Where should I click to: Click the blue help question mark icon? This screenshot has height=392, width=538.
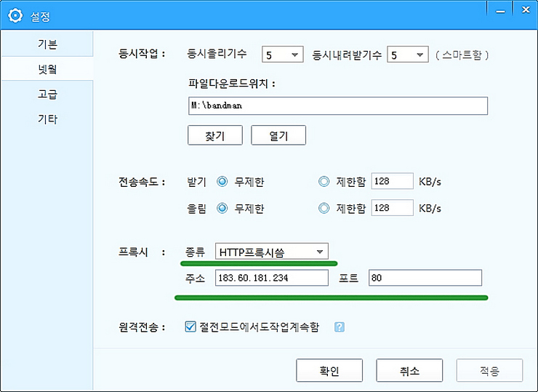point(339,327)
